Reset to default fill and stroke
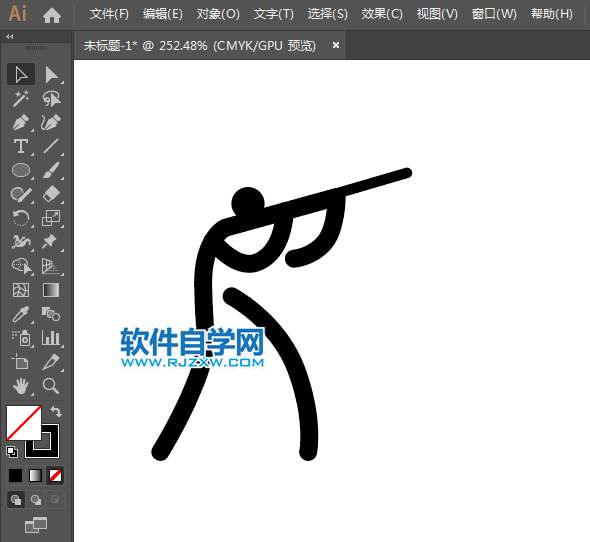 [x=12, y=451]
